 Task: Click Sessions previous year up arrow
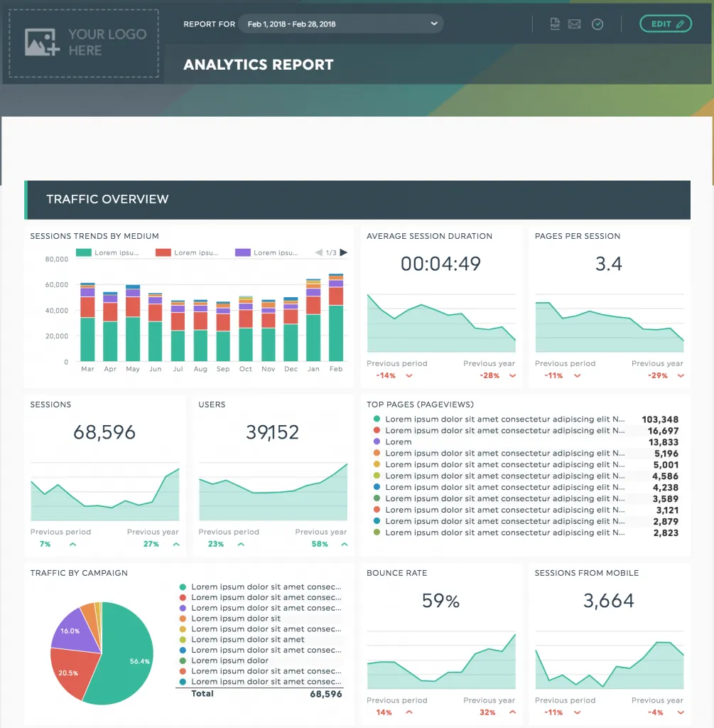176,544
